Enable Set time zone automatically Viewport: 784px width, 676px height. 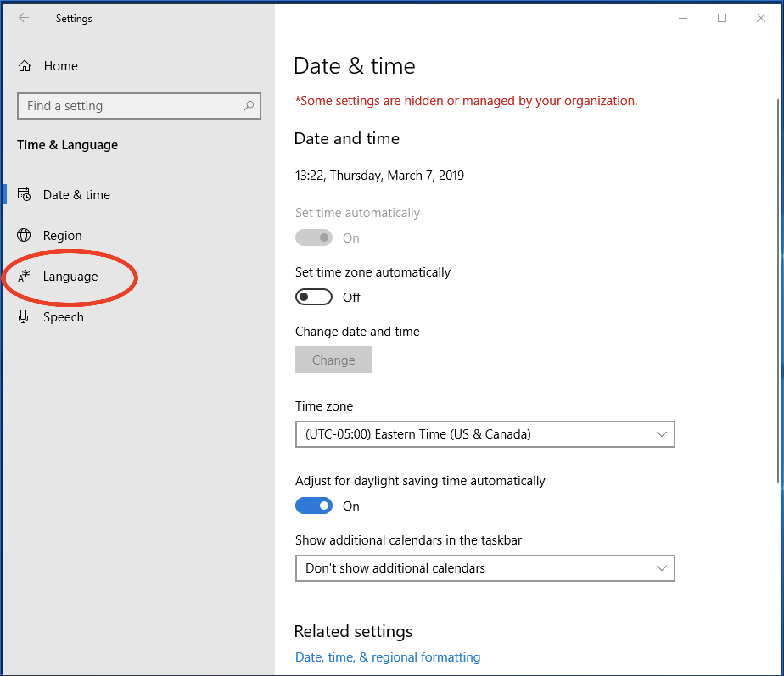[x=314, y=297]
